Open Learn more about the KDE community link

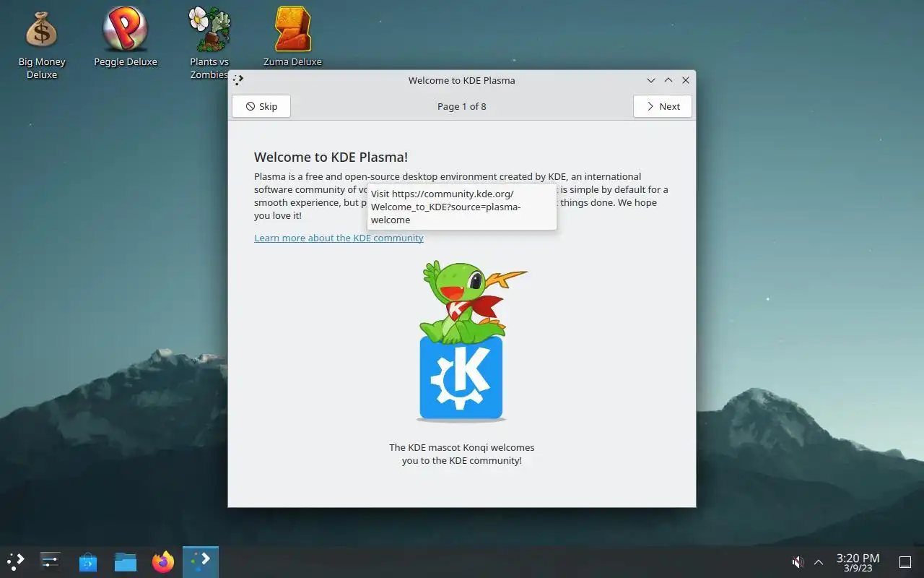point(339,238)
